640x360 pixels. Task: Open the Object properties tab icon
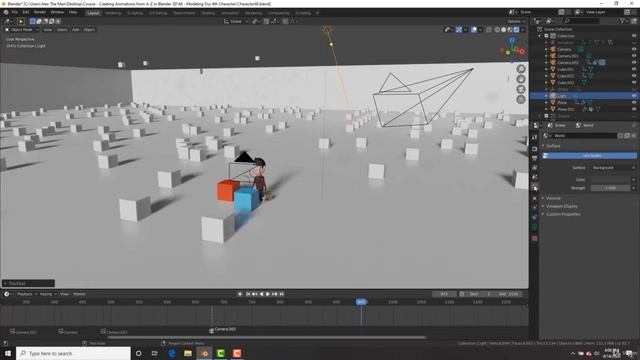coord(535,198)
